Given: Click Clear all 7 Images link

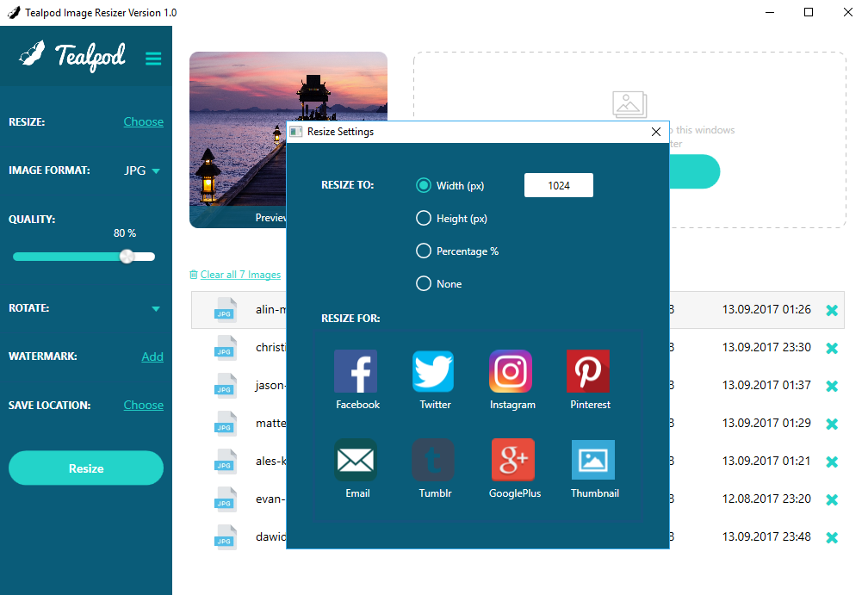Looking at the screenshot, I should point(240,275).
